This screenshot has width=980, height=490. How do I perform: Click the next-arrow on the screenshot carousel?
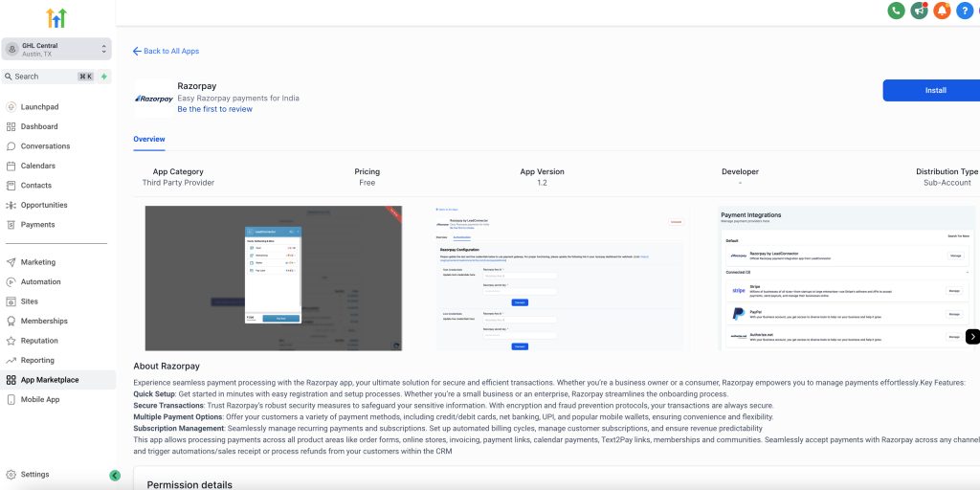972,336
